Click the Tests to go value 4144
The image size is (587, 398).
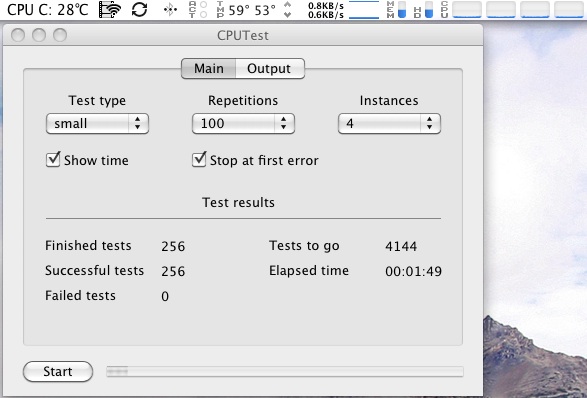(x=401, y=246)
